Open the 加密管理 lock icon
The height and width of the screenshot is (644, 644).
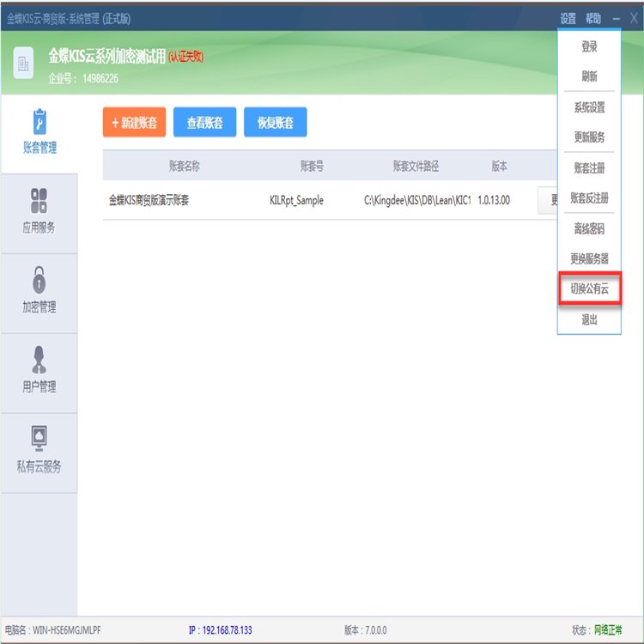pyautogui.click(x=39, y=280)
